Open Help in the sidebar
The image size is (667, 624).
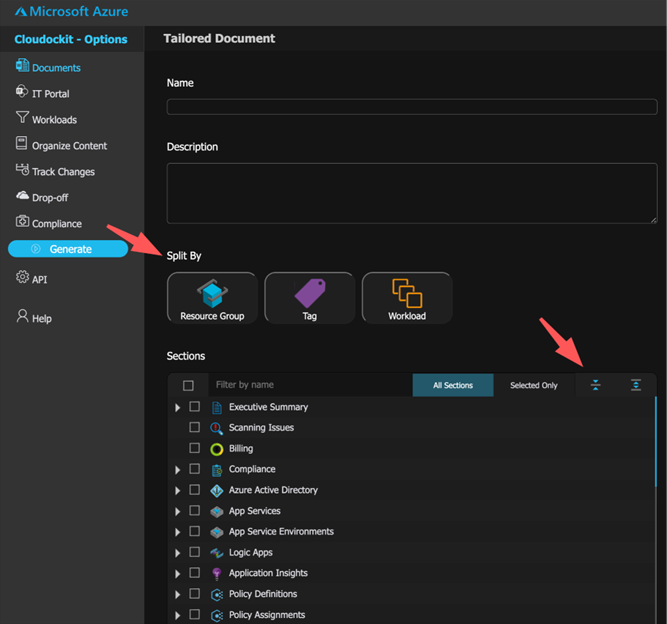[42, 319]
